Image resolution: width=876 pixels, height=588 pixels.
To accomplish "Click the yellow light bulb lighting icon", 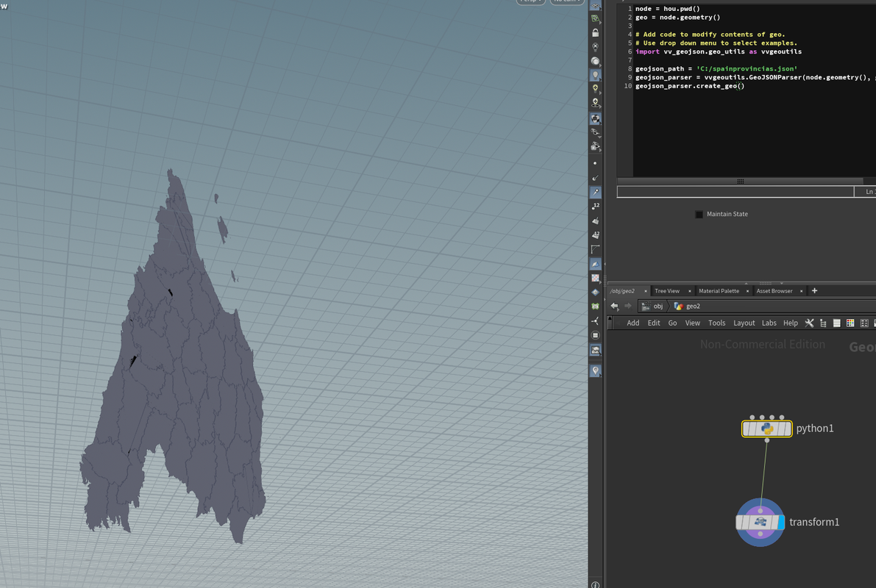I will (596, 89).
